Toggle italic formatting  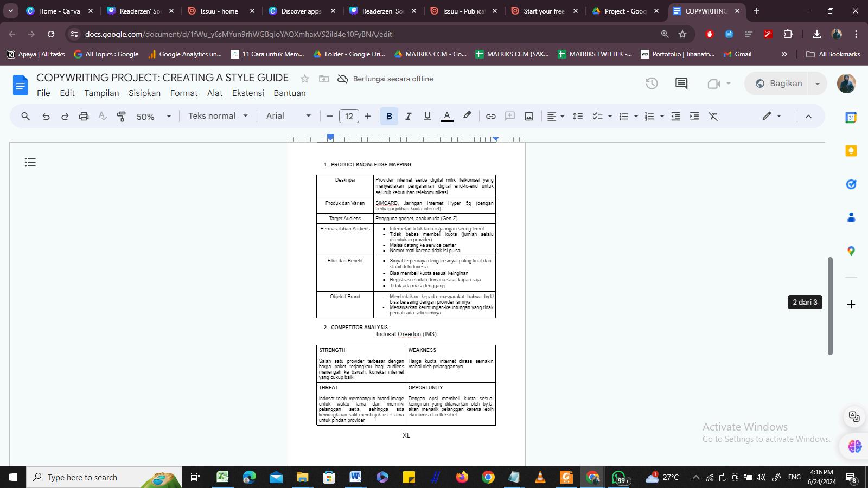coord(408,116)
